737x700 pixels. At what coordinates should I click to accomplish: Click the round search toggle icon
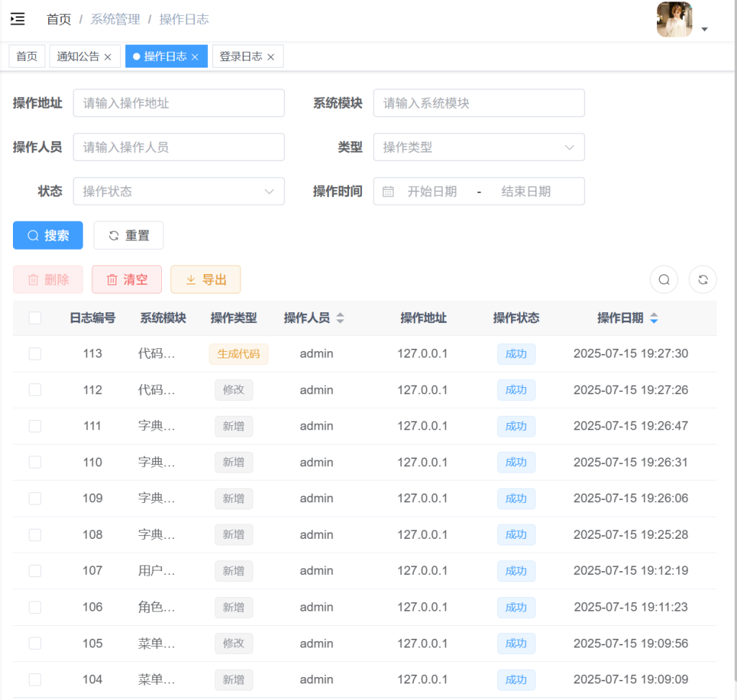pyautogui.click(x=664, y=280)
